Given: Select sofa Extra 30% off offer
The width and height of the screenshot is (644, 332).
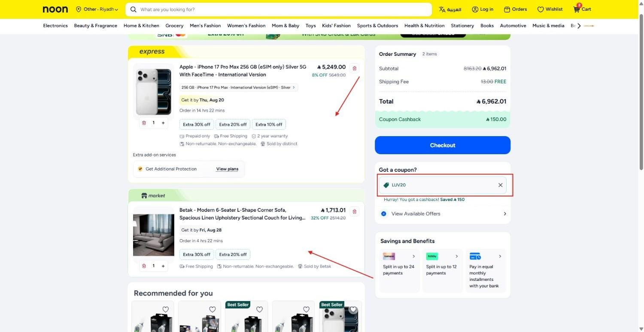Looking at the screenshot, I should [197, 254].
